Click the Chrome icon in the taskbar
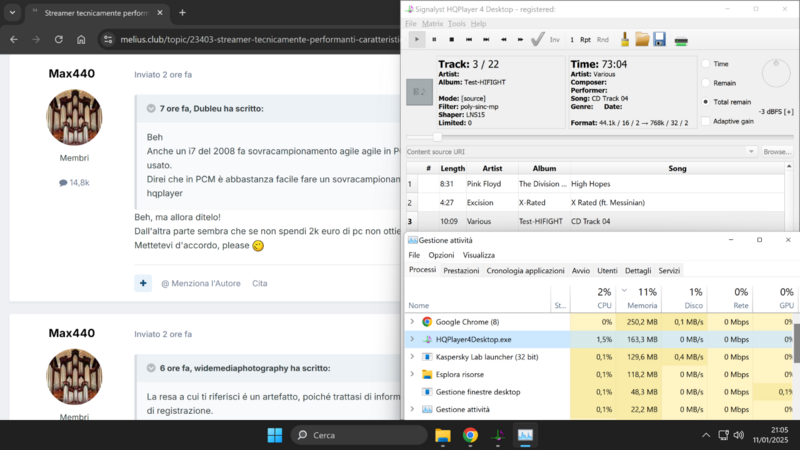This screenshot has width=800, height=450. click(470, 435)
